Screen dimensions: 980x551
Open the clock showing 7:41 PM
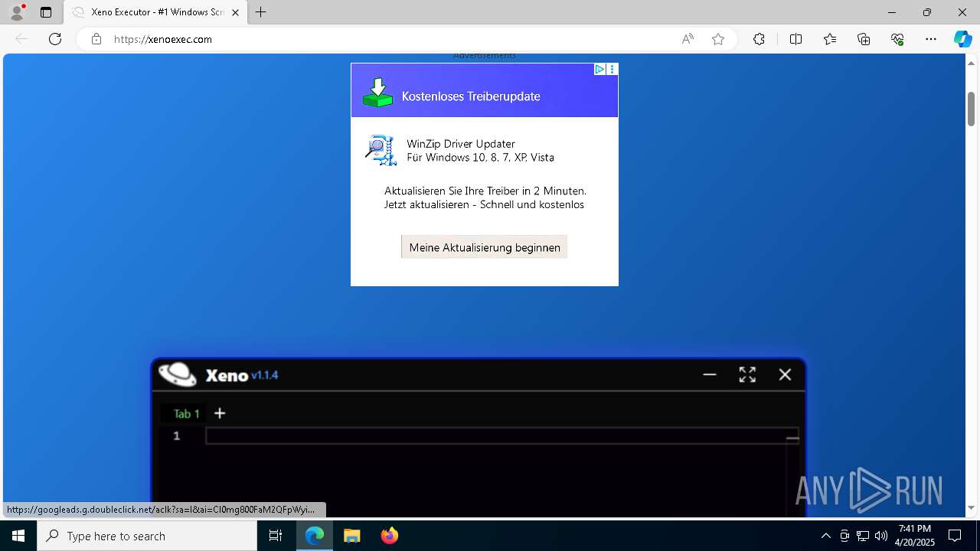pyautogui.click(x=915, y=536)
